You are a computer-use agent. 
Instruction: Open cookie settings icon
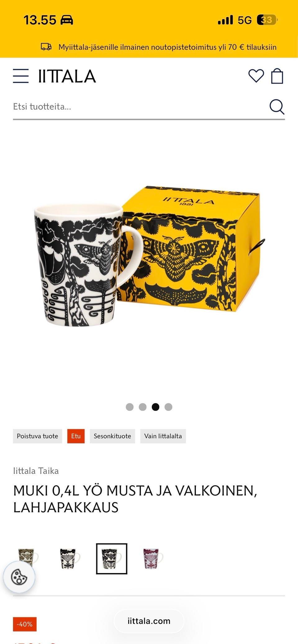point(19,577)
